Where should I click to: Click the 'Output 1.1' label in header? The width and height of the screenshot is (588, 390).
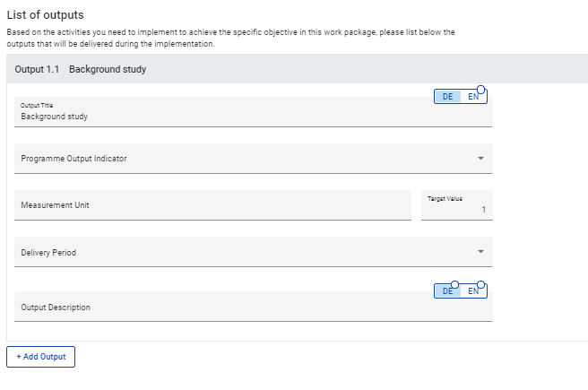(37, 69)
